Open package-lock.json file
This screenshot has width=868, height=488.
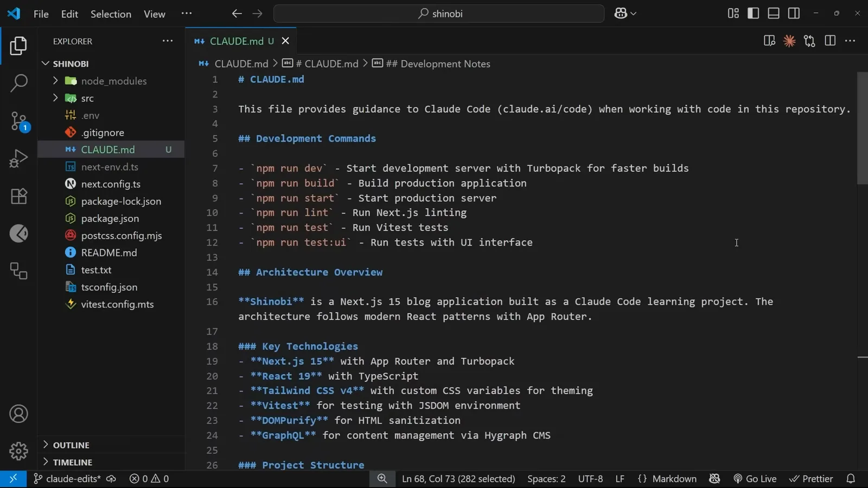(111, 201)
